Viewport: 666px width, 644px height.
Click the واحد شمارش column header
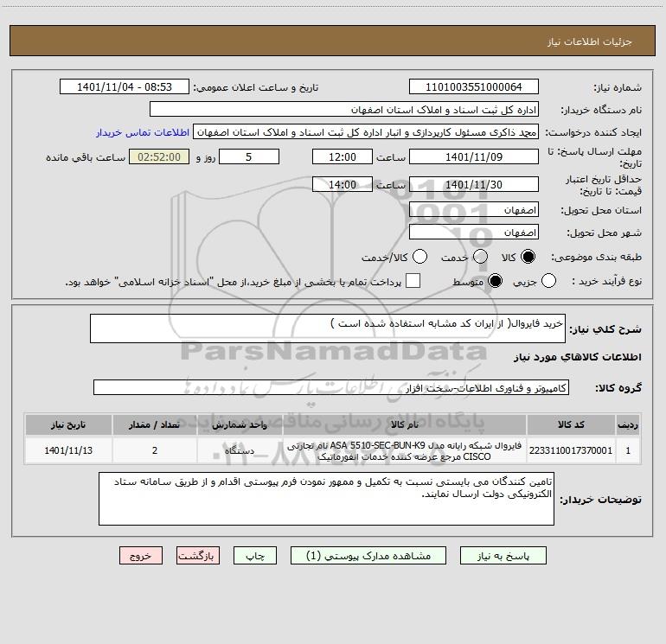pyautogui.click(x=240, y=424)
